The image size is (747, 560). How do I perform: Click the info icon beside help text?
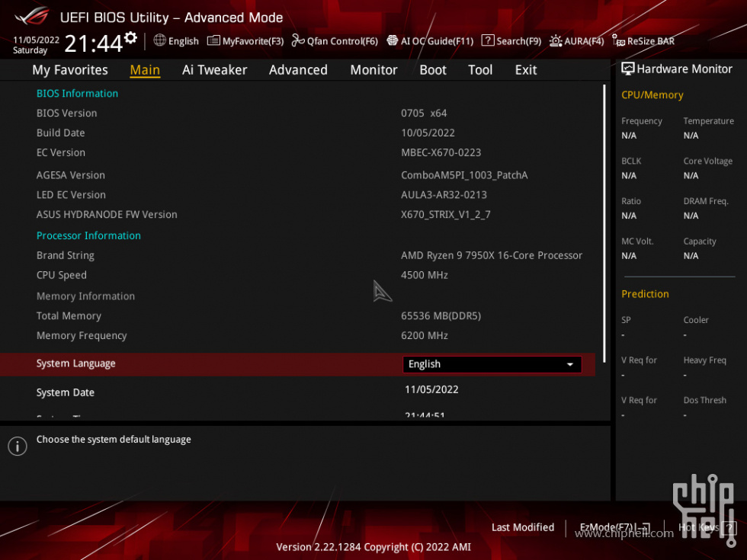[x=18, y=446]
